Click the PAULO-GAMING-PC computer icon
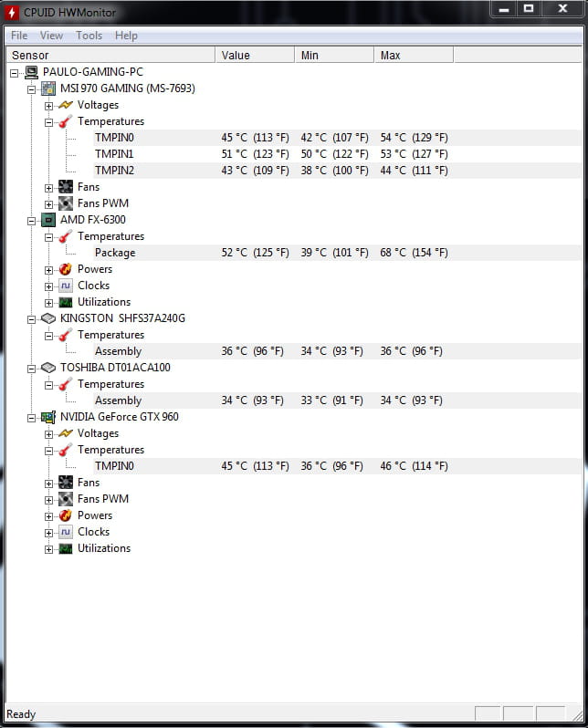This screenshot has width=588, height=728. (x=31, y=72)
